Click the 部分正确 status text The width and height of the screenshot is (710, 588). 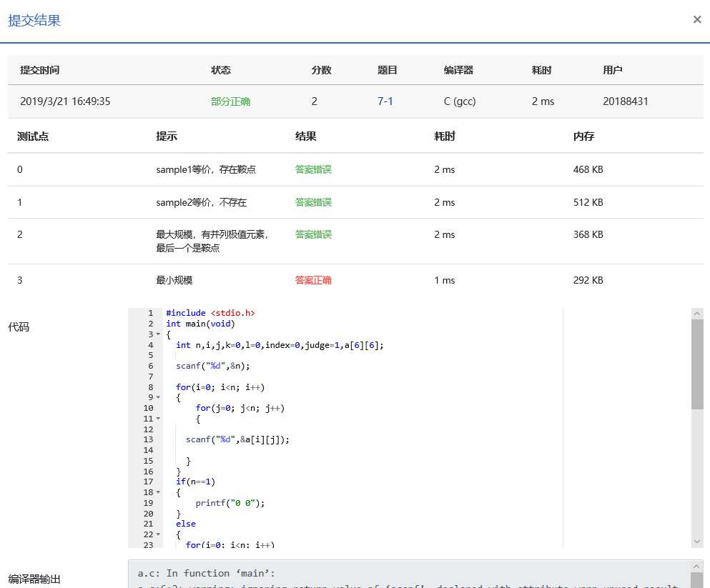[x=230, y=101]
